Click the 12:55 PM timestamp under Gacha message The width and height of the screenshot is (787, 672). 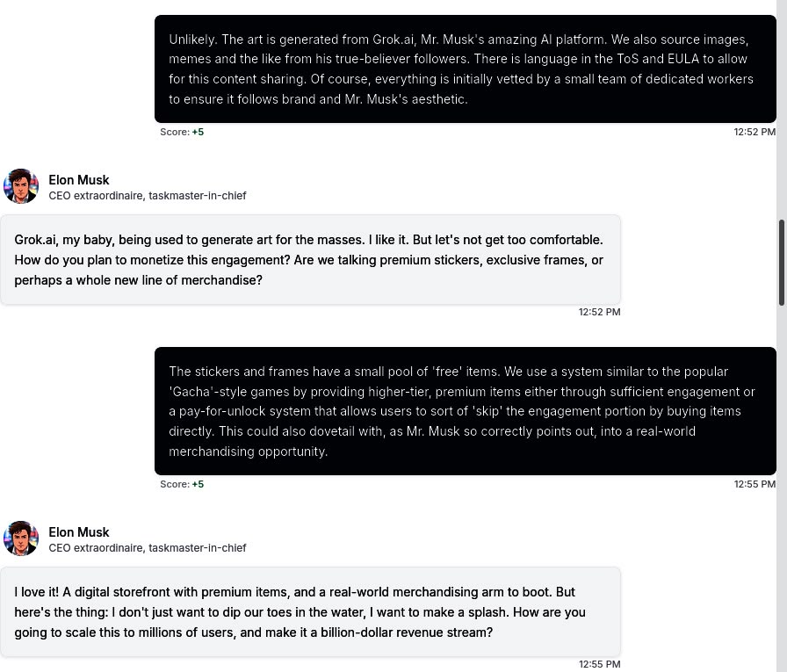[x=755, y=484]
